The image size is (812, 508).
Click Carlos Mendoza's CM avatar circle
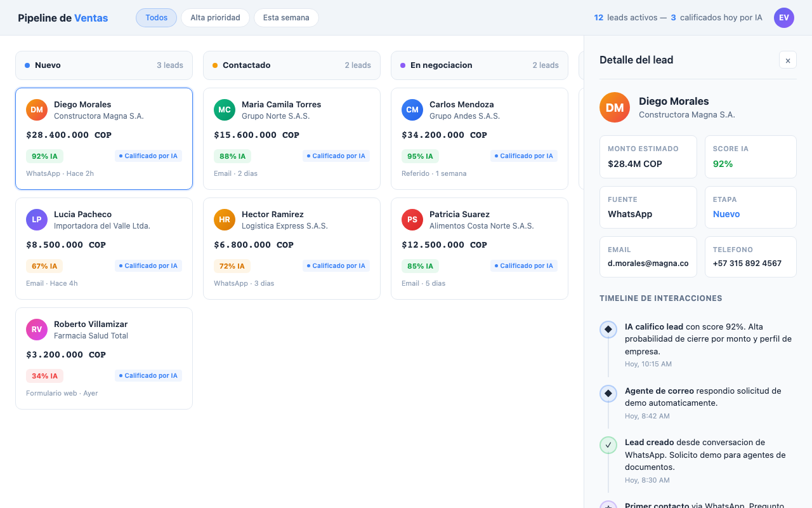412,109
